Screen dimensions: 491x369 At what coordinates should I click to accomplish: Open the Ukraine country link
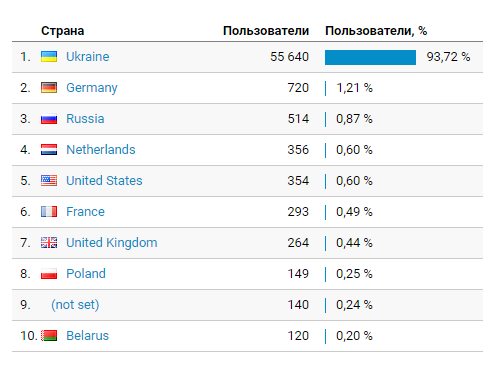[x=88, y=57]
